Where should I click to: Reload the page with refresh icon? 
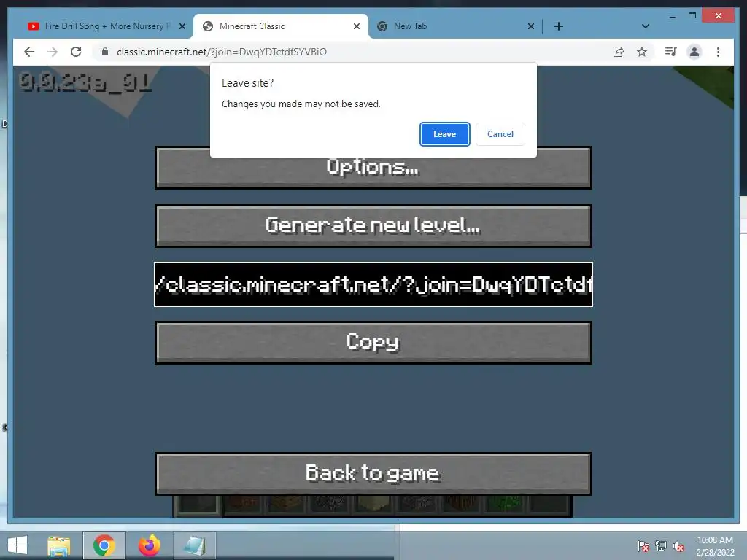[x=76, y=52]
